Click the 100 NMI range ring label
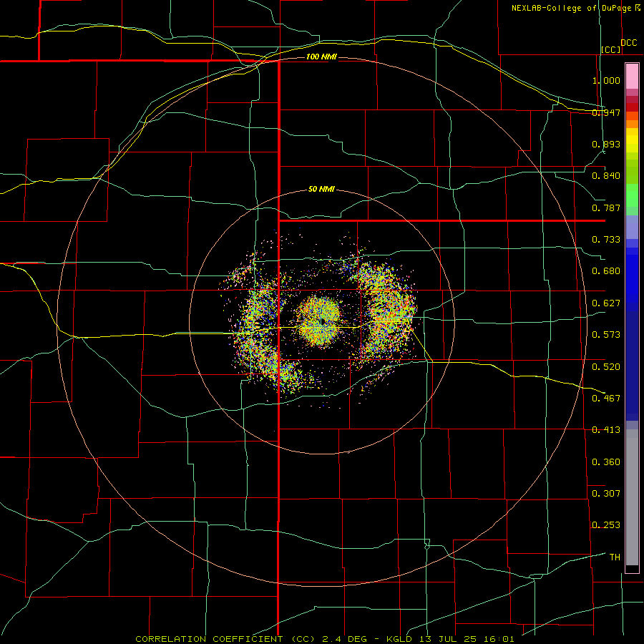 click(x=321, y=57)
